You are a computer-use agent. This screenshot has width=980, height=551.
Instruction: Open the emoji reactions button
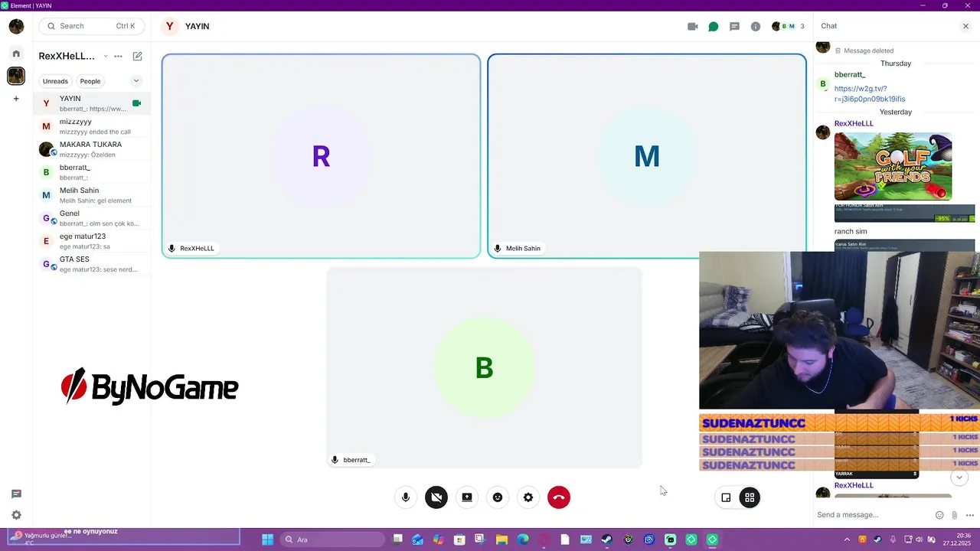point(498,497)
